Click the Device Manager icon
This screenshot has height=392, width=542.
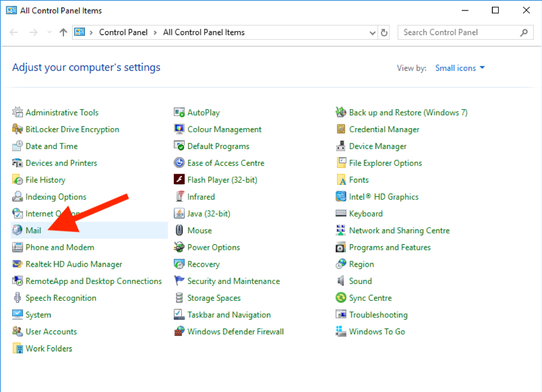[341, 146]
